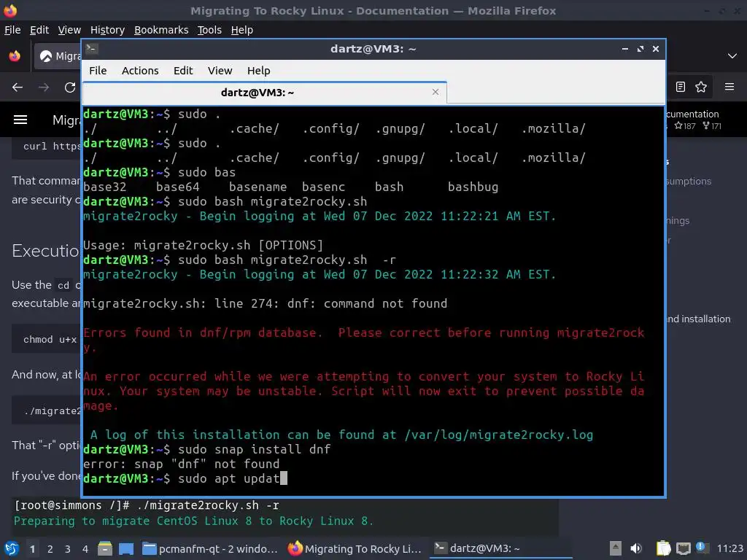
Task: Select the Migrating To Rocky Firefox tab
Action: click(x=58, y=56)
